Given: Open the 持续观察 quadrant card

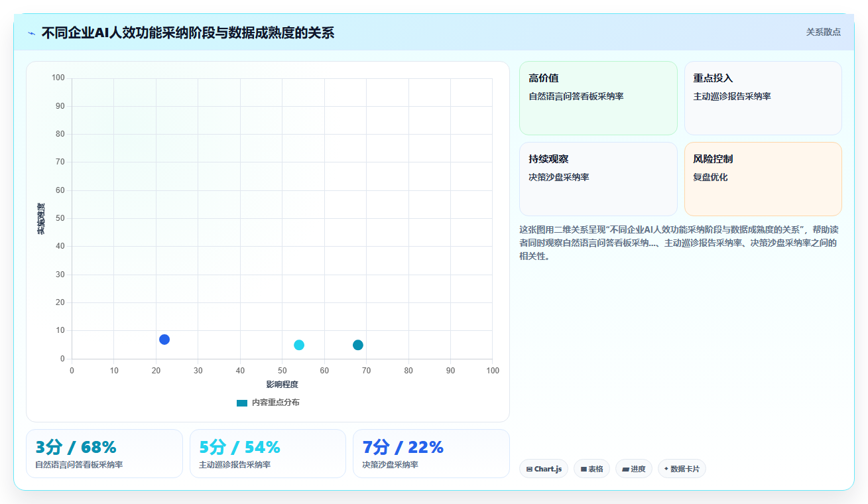Looking at the screenshot, I should (x=598, y=179).
